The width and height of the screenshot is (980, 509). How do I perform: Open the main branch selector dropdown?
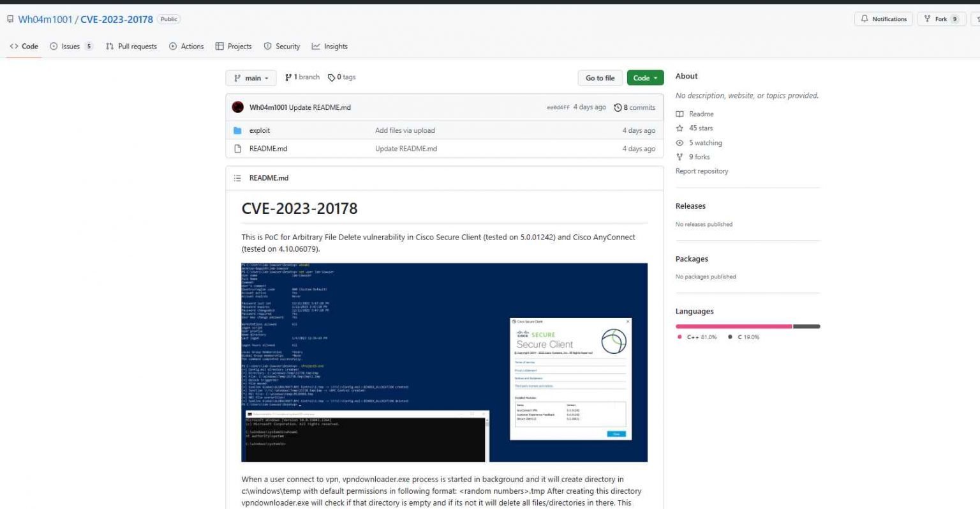(251, 77)
